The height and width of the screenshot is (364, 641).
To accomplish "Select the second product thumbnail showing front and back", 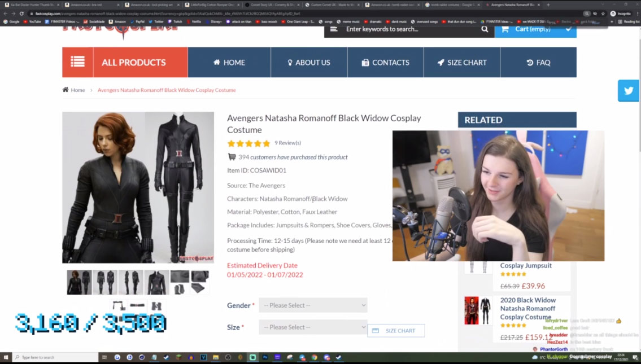I will (x=105, y=282).
